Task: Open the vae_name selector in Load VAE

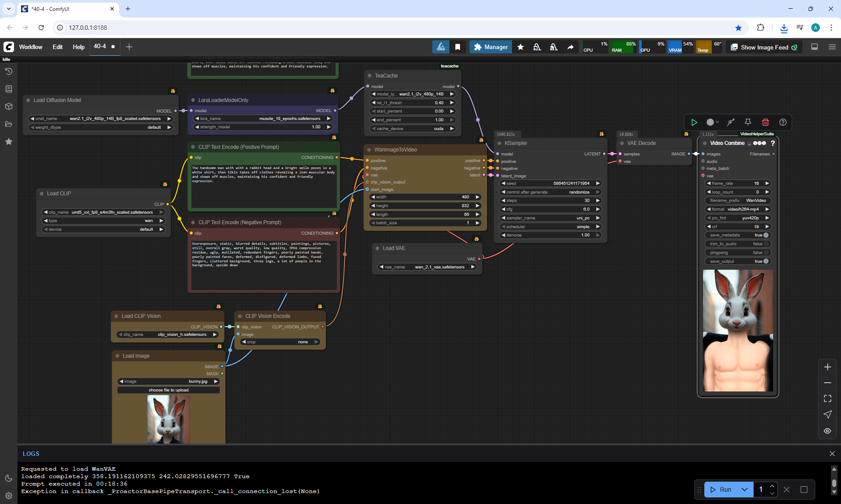Action: pos(427,267)
